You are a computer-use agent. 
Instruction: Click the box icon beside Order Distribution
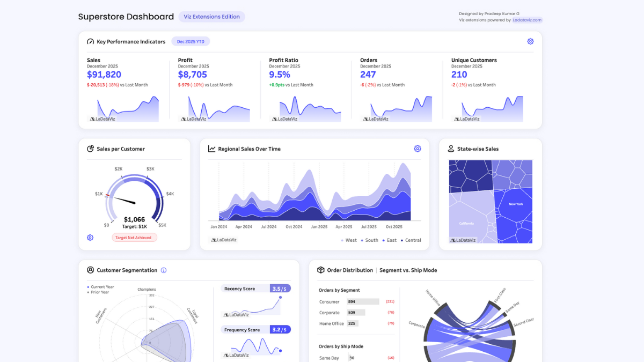click(321, 270)
